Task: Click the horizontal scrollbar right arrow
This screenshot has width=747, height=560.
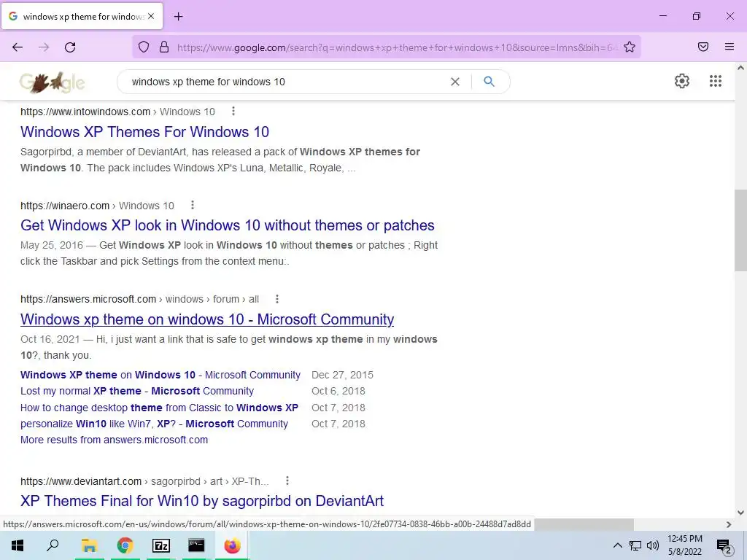Action: pos(729,524)
